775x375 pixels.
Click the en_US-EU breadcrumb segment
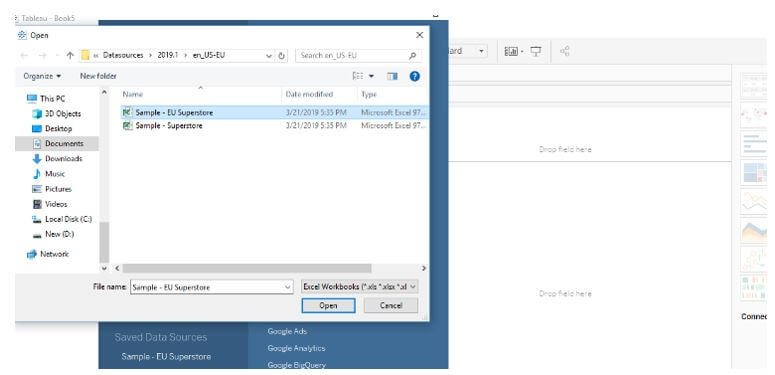(209, 55)
